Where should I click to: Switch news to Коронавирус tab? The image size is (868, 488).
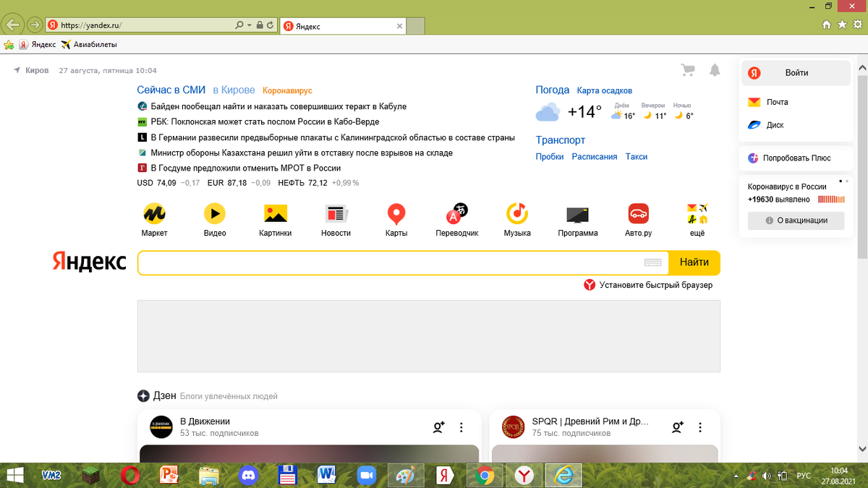(x=287, y=91)
